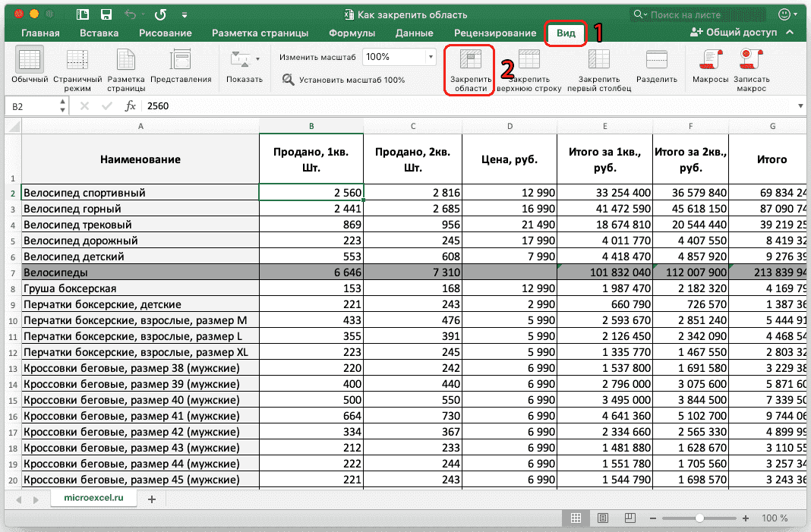Expand the formula bar with right arrow
The width and height of the screenshot is (811, 532).
point(800,106)
